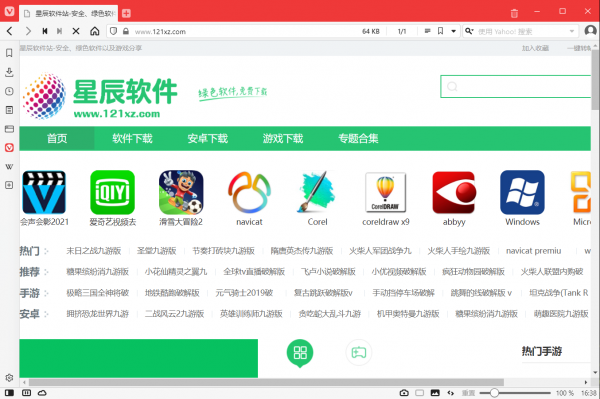Open the Bookmarks side panel
The image size is (600, 399).
[x=9, y=53]
